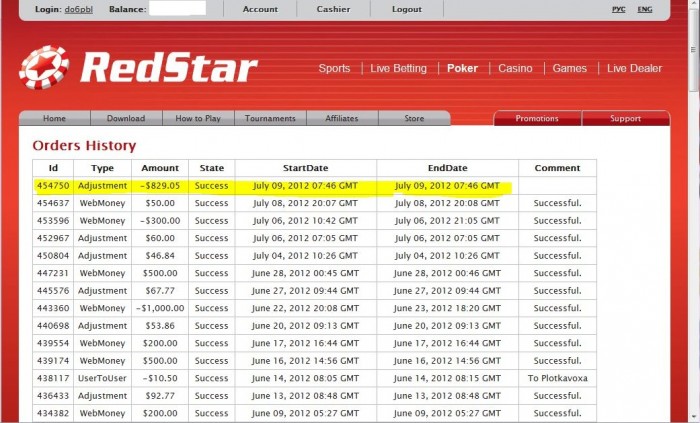
Task: Click the -$300.00 amount cell
Action: point(160,220)
